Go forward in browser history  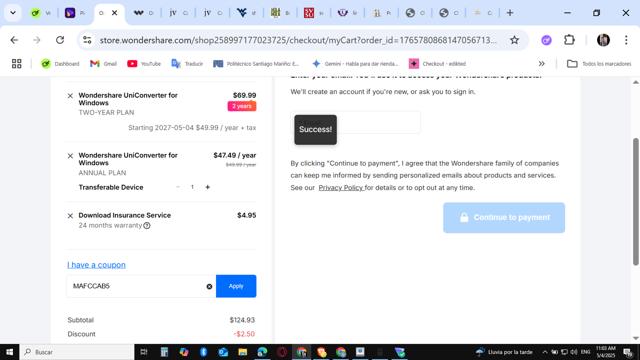tap(37, 40)
